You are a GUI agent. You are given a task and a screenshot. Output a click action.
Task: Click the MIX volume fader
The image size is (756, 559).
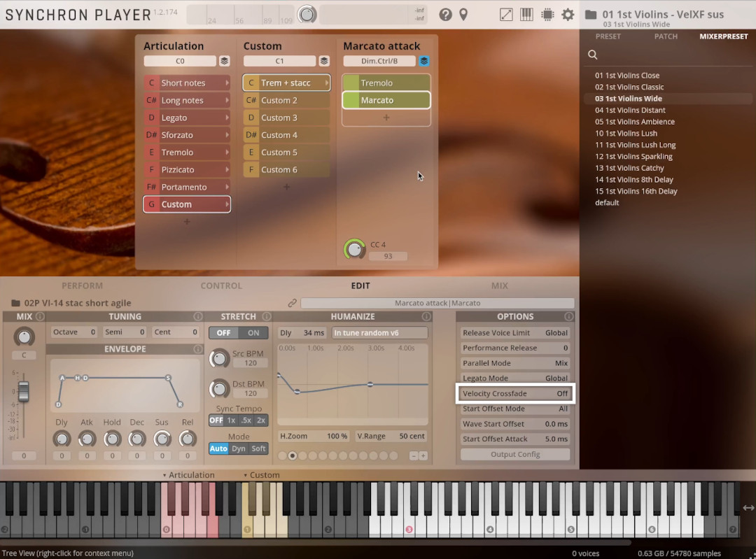pos(24,391)
